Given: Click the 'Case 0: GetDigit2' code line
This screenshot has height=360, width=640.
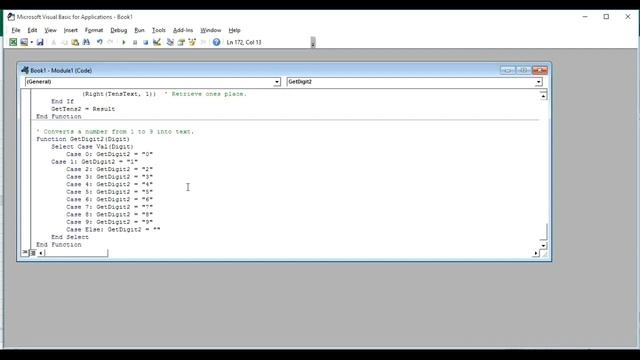Looking at the screenshot, I should 109,154.
